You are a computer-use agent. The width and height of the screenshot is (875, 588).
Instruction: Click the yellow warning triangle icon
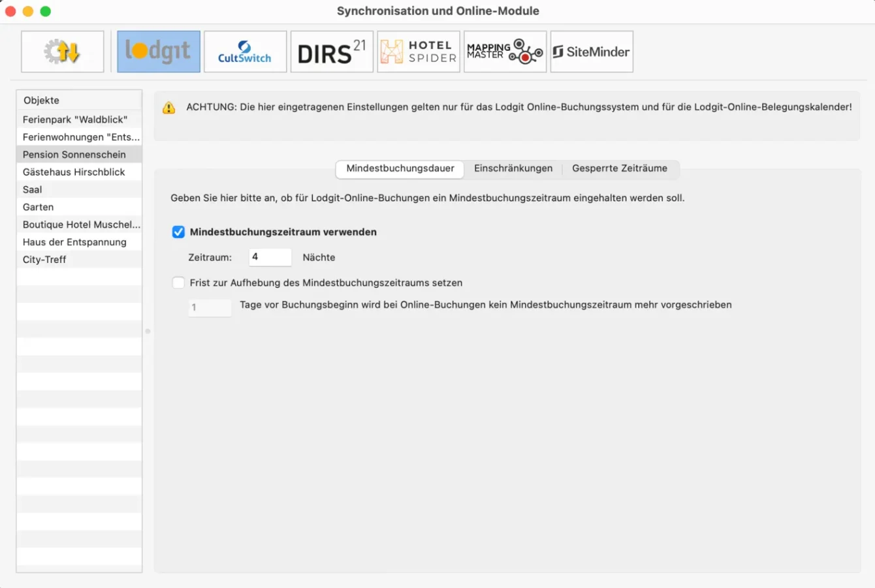[169, 108]
